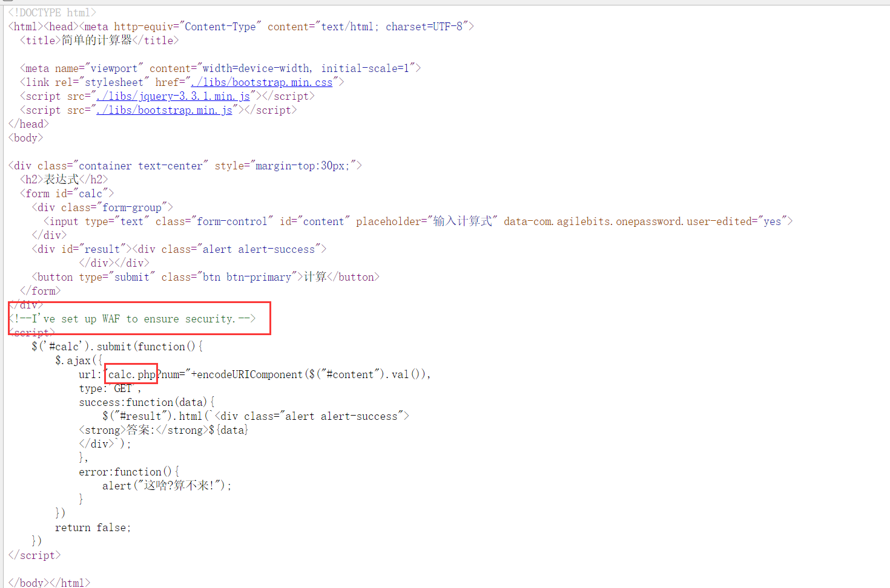This screenshot has height=588, width=890.
Task: Open the ./libs/bootstrap.min.css stylesheet link
Action: (262, 82)
